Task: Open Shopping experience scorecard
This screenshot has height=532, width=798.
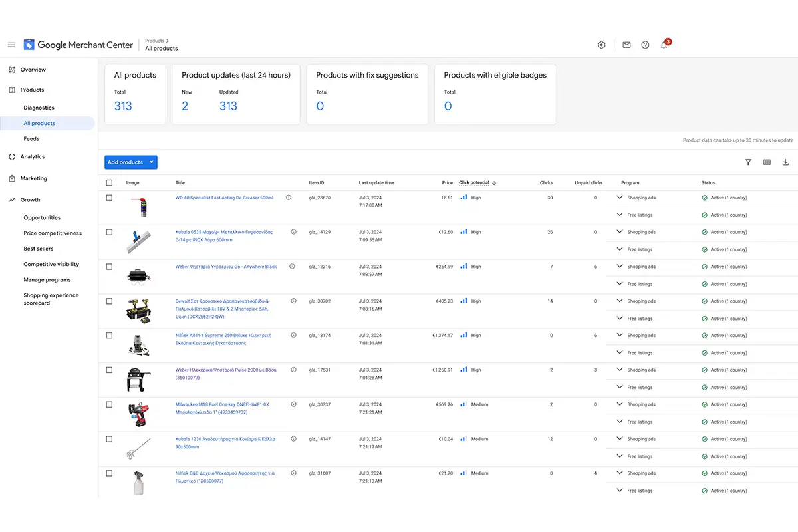Action: pyautogui.click(x=51, y=299)
